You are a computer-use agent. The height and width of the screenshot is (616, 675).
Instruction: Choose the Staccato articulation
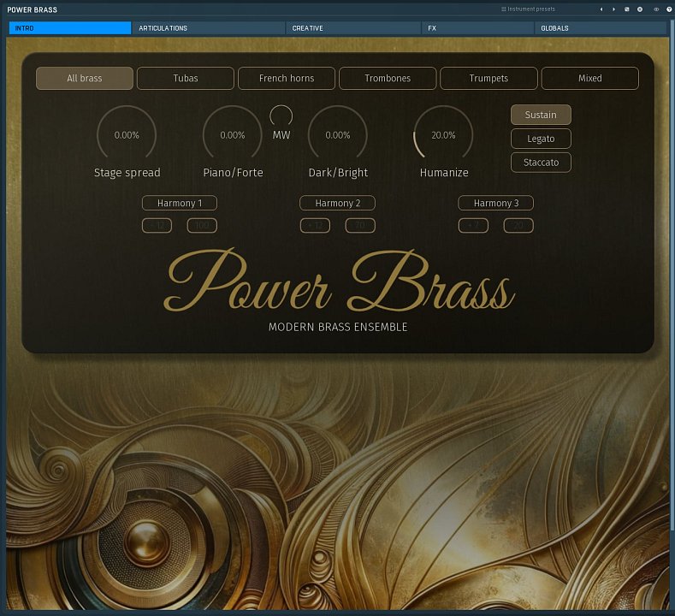[x=541, y=162]
